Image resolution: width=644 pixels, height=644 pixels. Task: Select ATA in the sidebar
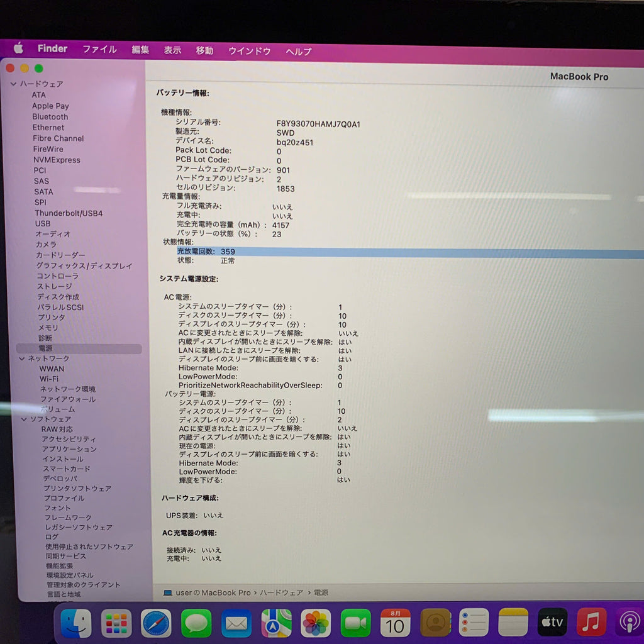point(39,95)
